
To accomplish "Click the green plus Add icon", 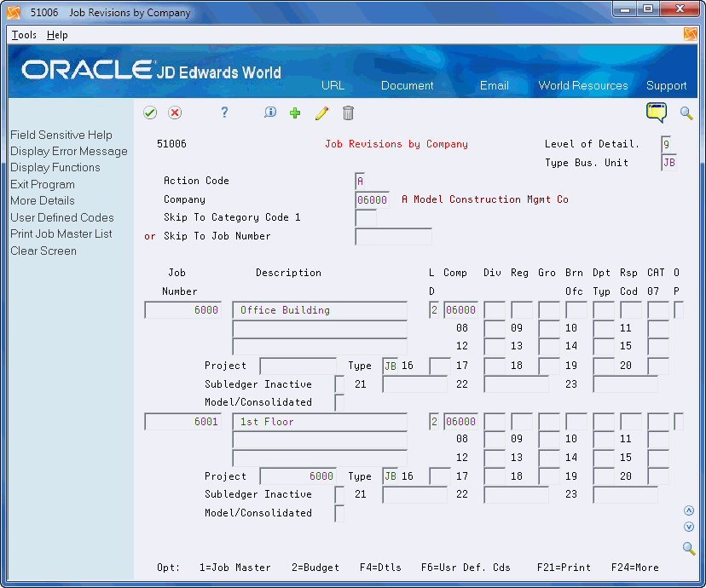I will click(295, 112).
